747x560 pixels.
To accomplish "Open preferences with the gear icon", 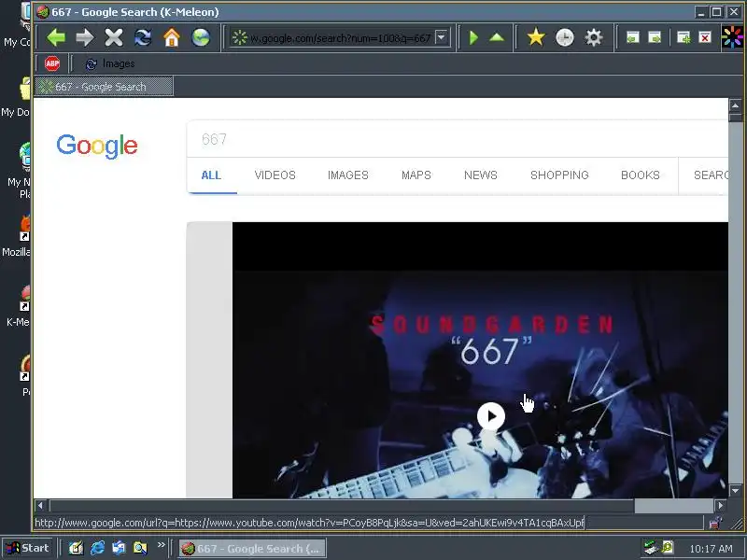I will pyautogui.click(x=593, y=37).
